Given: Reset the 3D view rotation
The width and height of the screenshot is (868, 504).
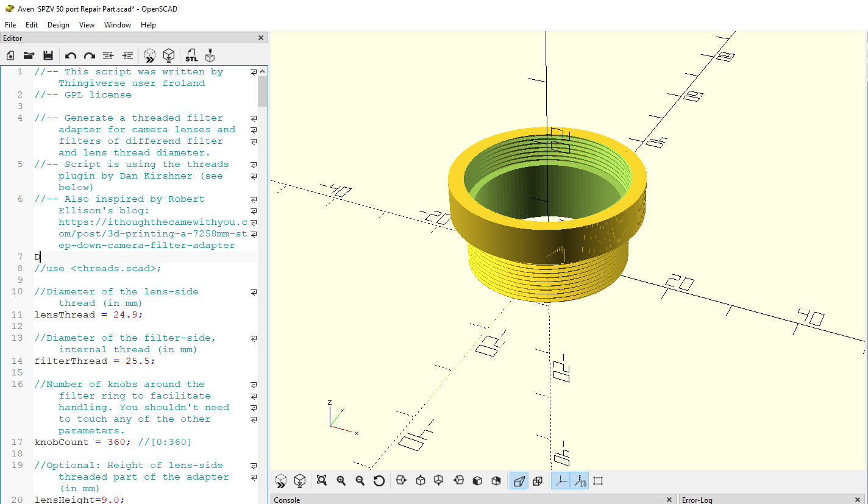Looking at the screenshot, I should (379, 481).
